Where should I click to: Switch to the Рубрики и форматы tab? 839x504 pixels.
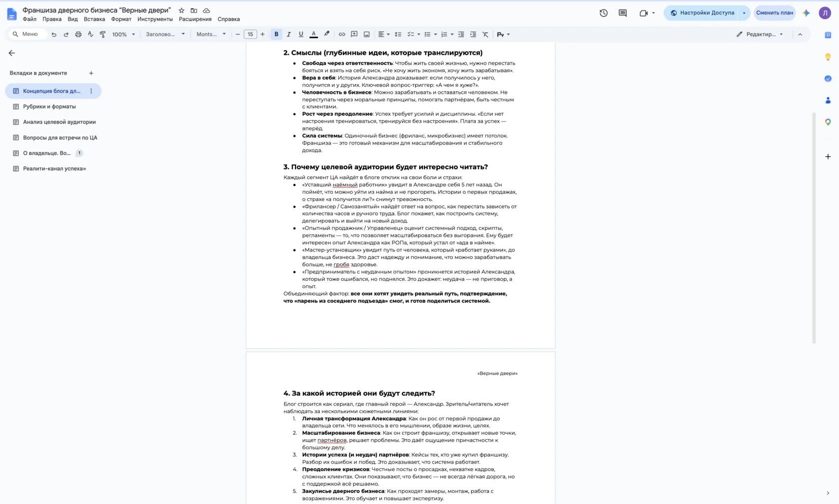click(x=49, y=107)
